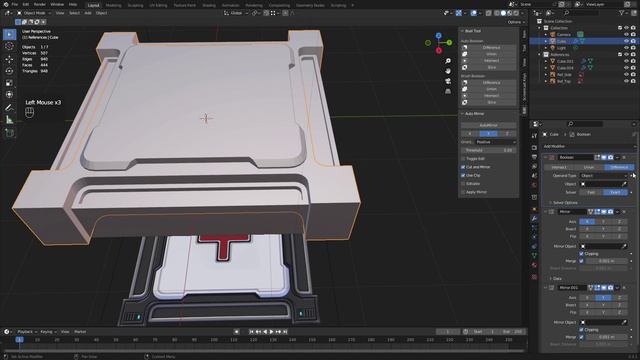Image resolution: width=640 pixels, height=360 pixels.
Task: Select the Transform tool
Action: tap(9, 95)
